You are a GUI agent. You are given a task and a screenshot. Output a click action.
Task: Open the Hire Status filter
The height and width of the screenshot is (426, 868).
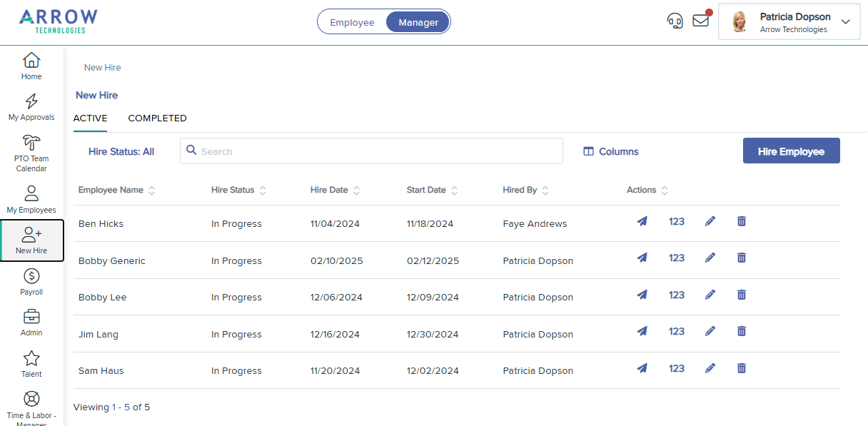coord(121,151)
